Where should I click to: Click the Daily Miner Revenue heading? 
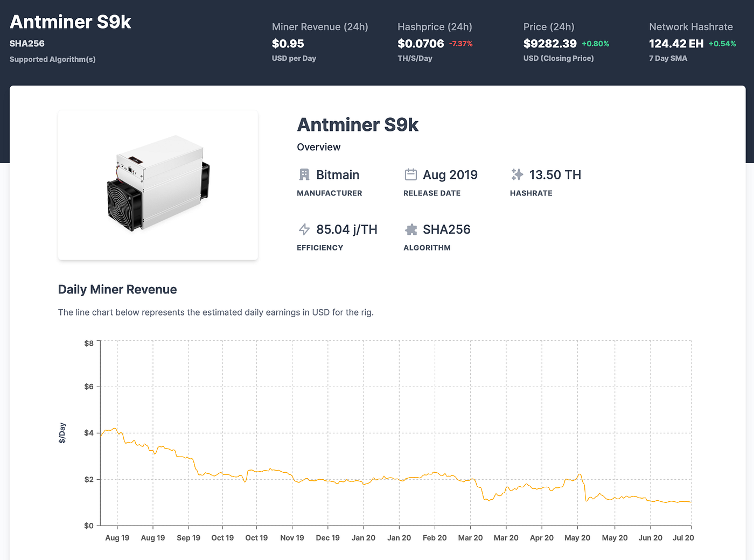pyautogui.click(x=117, y=290)
